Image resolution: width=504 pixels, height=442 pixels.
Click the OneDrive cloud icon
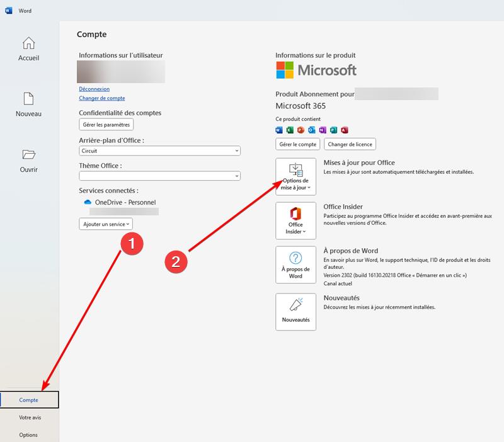coord(88,202)
